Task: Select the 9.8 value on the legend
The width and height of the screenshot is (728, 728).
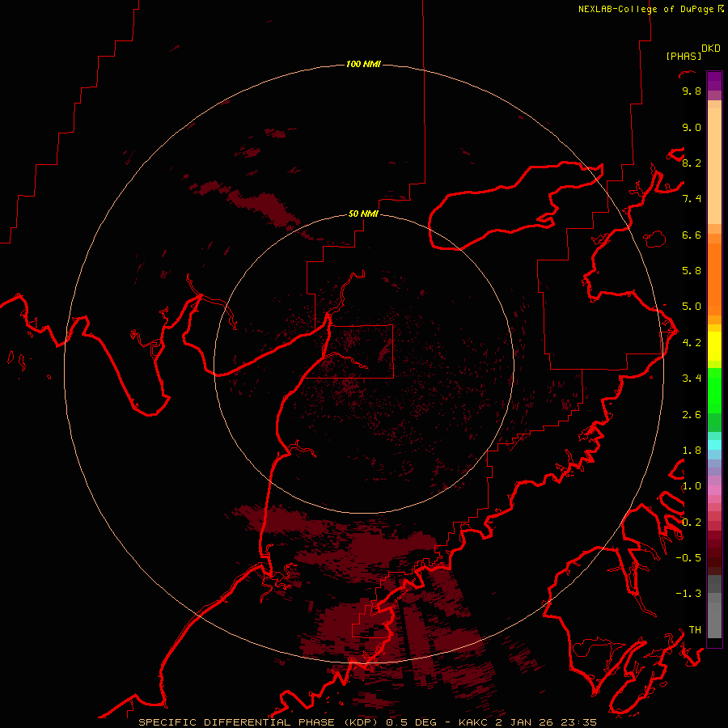Action: coord(692,91)
